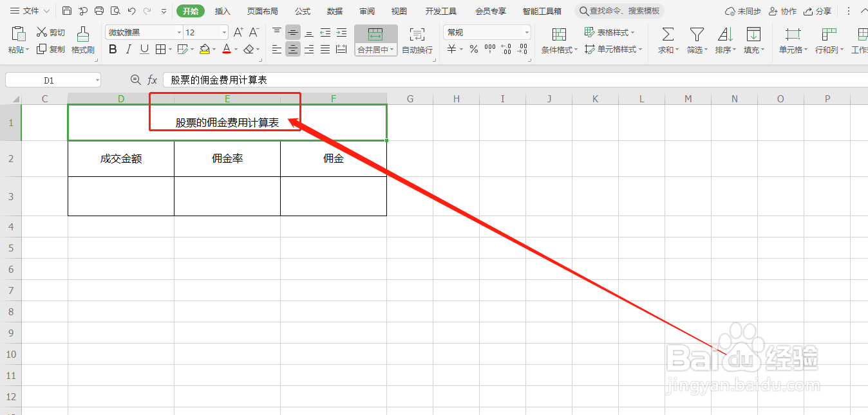
Task: Expand the Merge and Center (合并居中) dropdown
Action: [x=392, y=50]
